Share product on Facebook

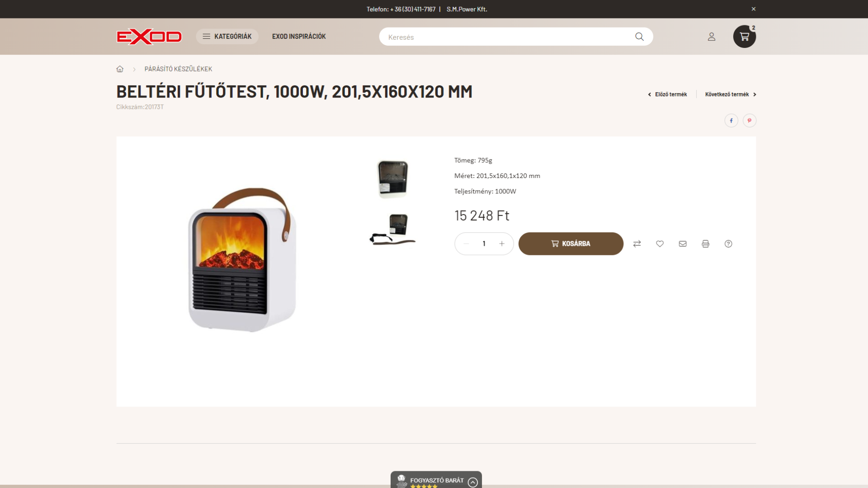(x=731, y=121)
